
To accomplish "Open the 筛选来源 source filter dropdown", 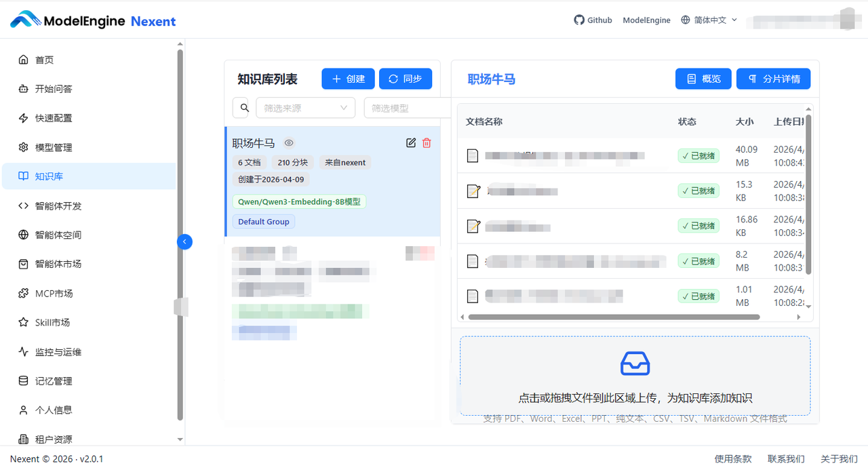I will [306, 108].
